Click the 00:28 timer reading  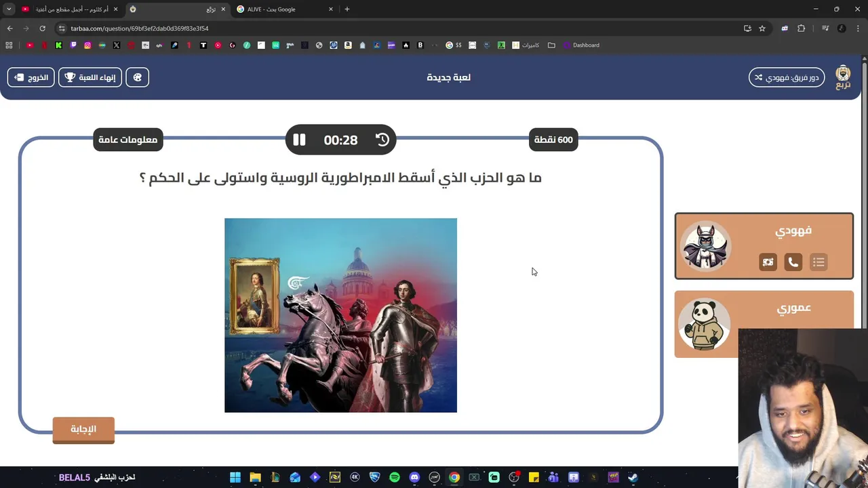click(340, 140)
